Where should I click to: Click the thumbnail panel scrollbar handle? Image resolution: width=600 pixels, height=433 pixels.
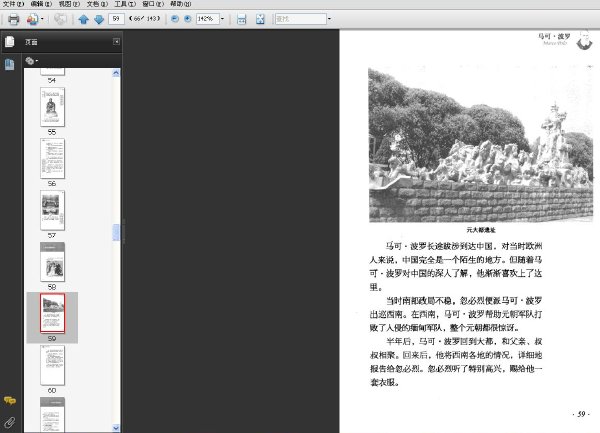coord(116,233)
